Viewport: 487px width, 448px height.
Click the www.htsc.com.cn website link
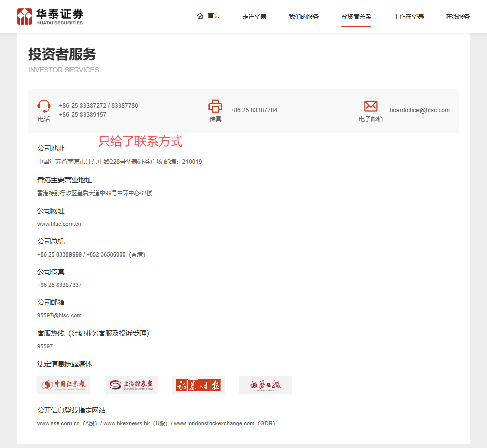[59, 224]
